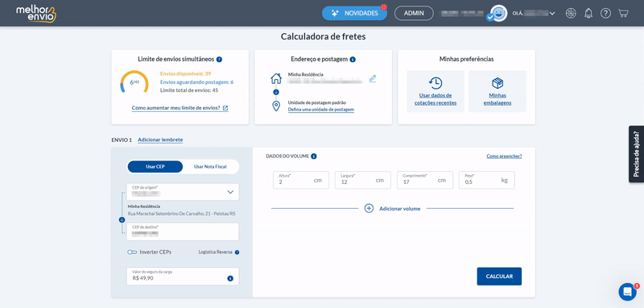The width and height of the screenshot is (644, 308).
Task: Click Envios aguardando postagem: 6 text
Action: point(196,81)
